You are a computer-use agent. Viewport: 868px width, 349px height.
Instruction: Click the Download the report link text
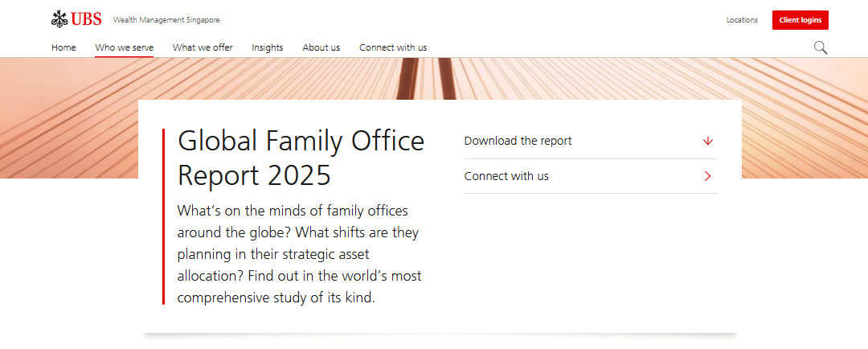[518, 141]
